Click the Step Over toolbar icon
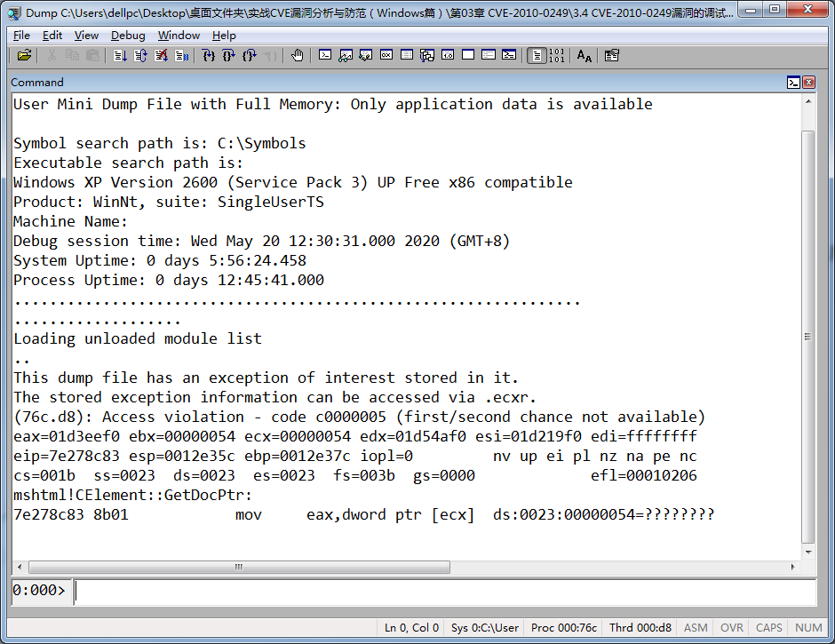 coord(229,56)
